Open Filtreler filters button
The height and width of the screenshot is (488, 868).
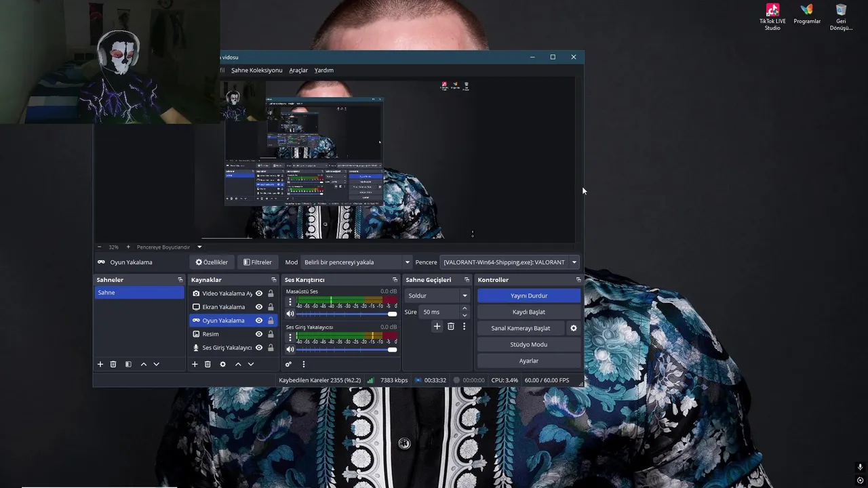(258, 262)
